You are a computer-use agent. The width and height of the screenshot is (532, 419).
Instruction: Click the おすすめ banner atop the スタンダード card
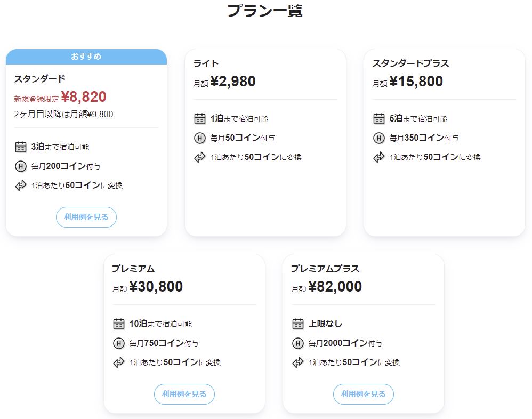(x=86, y=57)
